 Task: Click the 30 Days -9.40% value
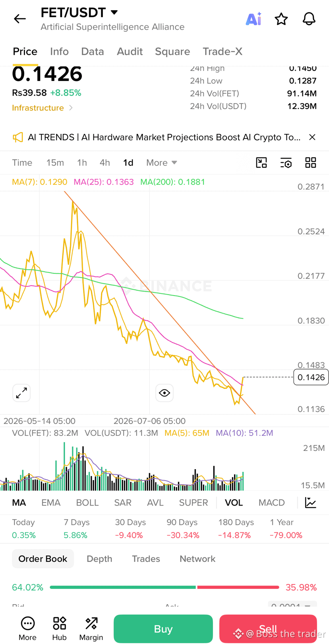click(x=129, y=536)
